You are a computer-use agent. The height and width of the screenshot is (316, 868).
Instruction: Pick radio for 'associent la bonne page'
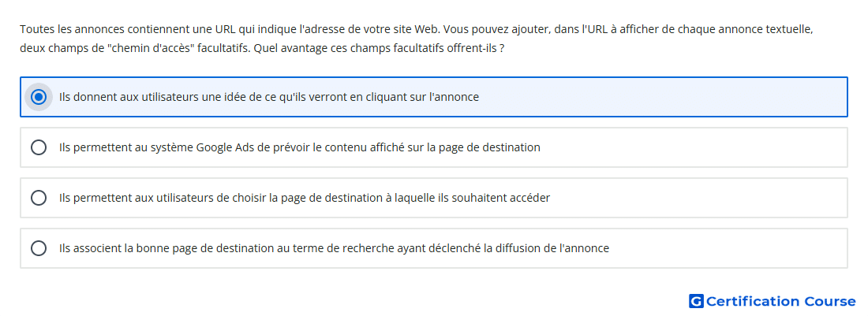pos(38,248)
